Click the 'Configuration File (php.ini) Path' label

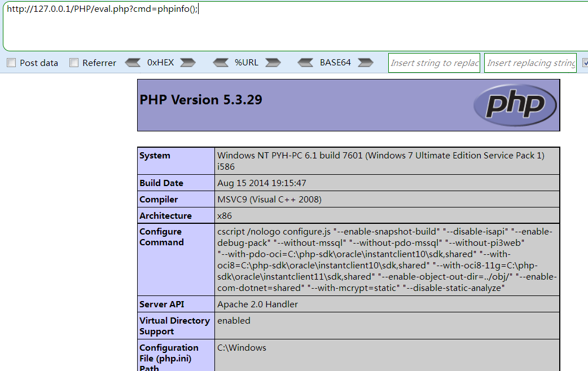[x=169, y=358]
